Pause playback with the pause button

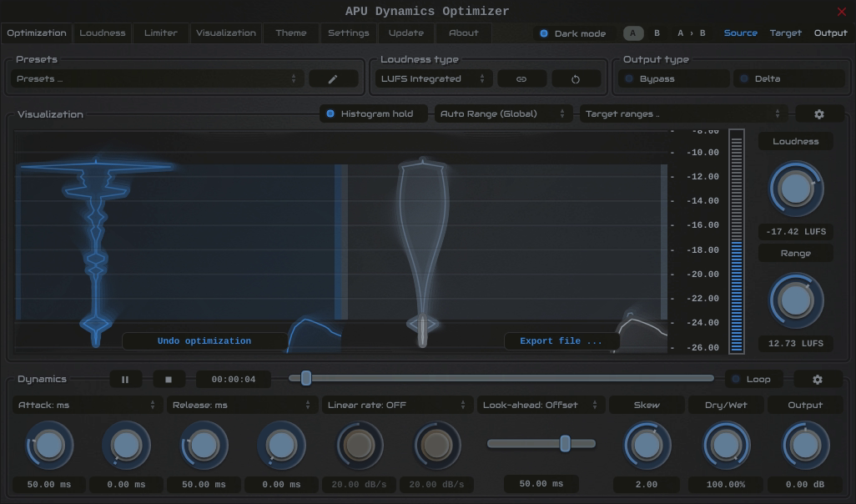125,380
